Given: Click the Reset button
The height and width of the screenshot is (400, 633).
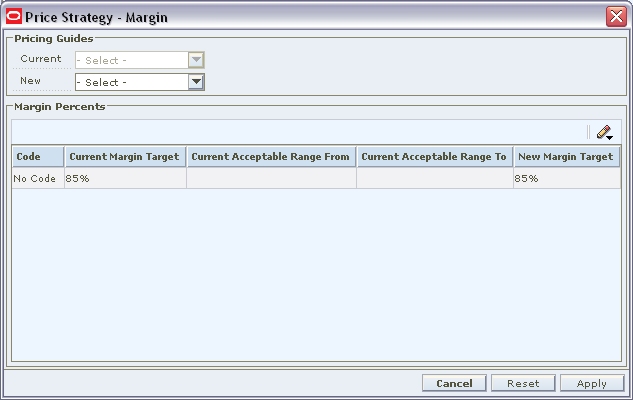Looking at the screenshot, I should pos(523,383).
